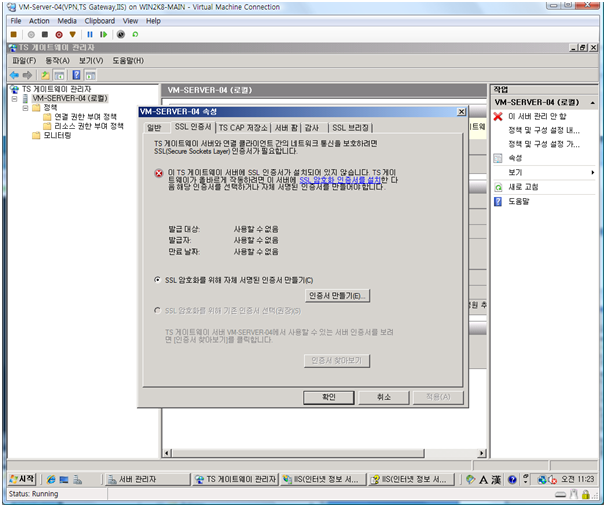This screenshot has width=606, height=507.
Task: Open the File menu of VM Connection
Action: (x=16, y=21)
